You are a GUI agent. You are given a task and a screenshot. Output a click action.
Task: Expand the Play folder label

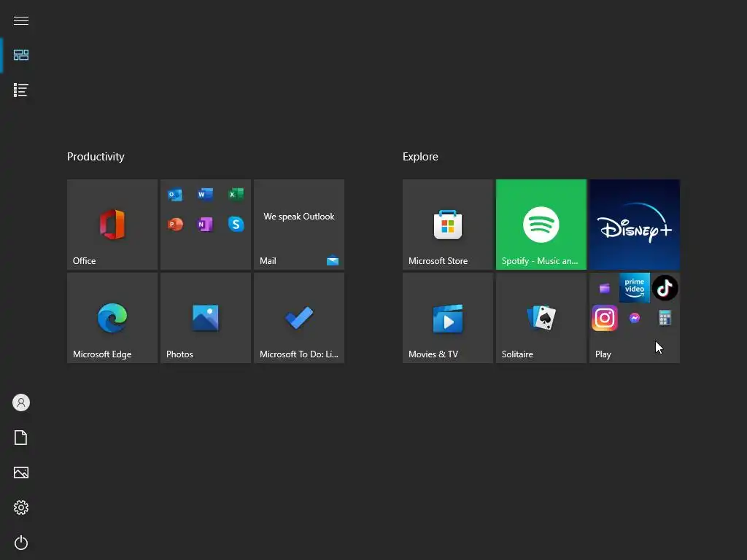[603, 354]
